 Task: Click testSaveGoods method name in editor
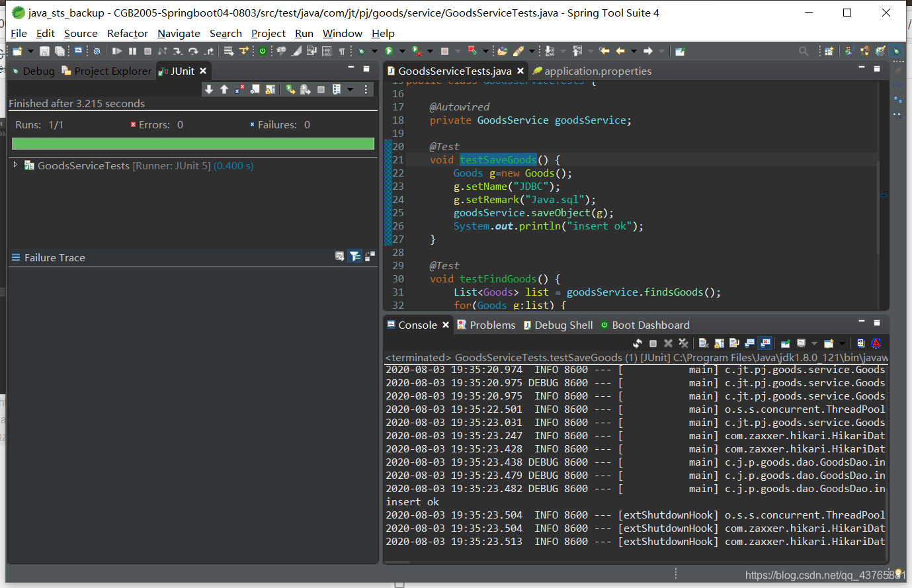click(x=498, y=159)
